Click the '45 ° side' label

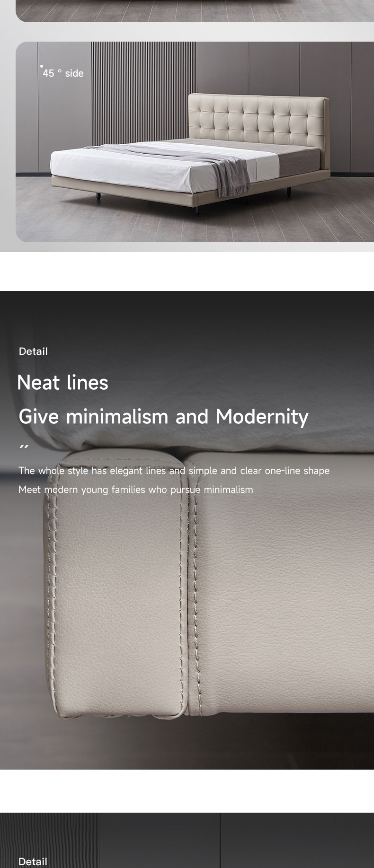(x=63, y=73)
